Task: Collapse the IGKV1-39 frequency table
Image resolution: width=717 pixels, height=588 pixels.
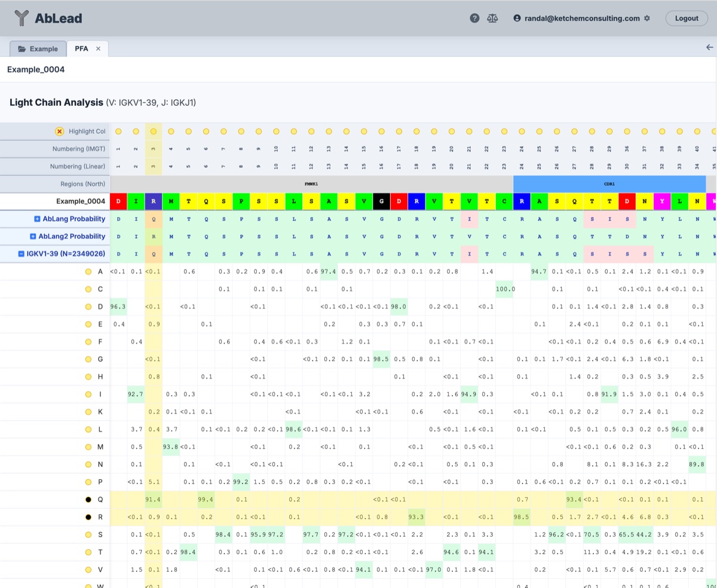Action: [x=22, y=254]
